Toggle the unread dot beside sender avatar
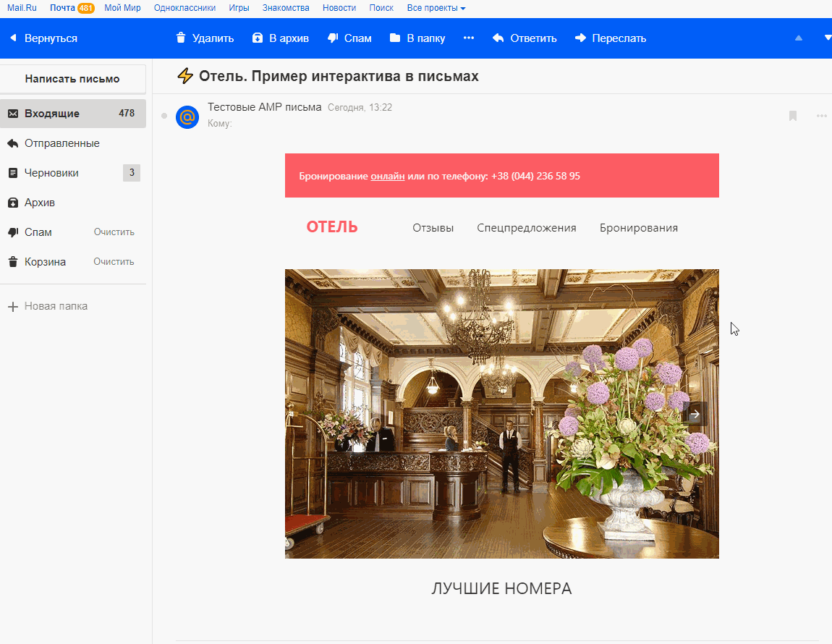 pos(164,116)
